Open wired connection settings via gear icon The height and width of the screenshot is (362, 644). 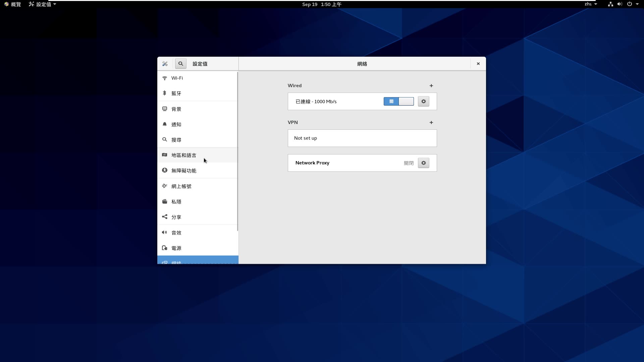423,101
